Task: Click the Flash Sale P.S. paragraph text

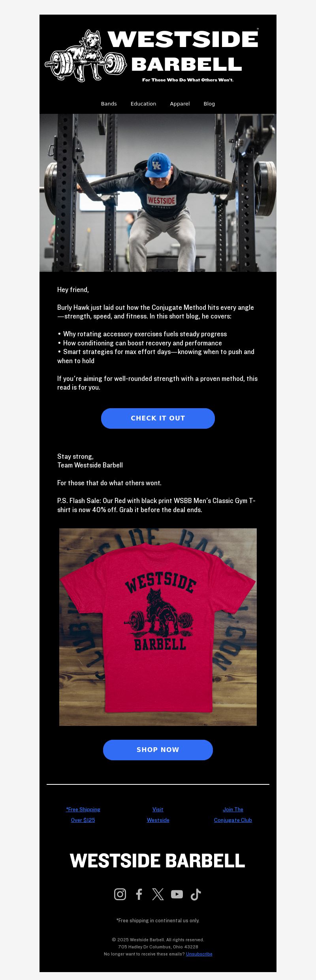Action: (156, 505)
